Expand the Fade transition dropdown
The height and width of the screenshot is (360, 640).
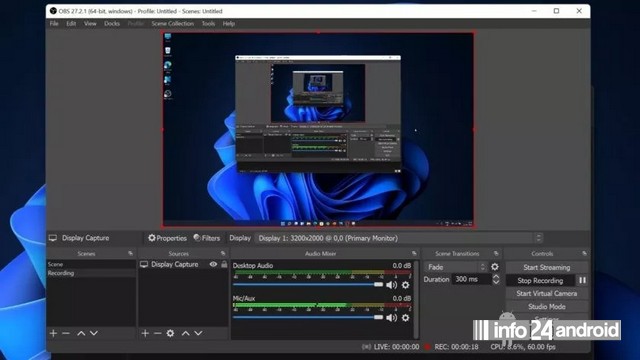456,267
